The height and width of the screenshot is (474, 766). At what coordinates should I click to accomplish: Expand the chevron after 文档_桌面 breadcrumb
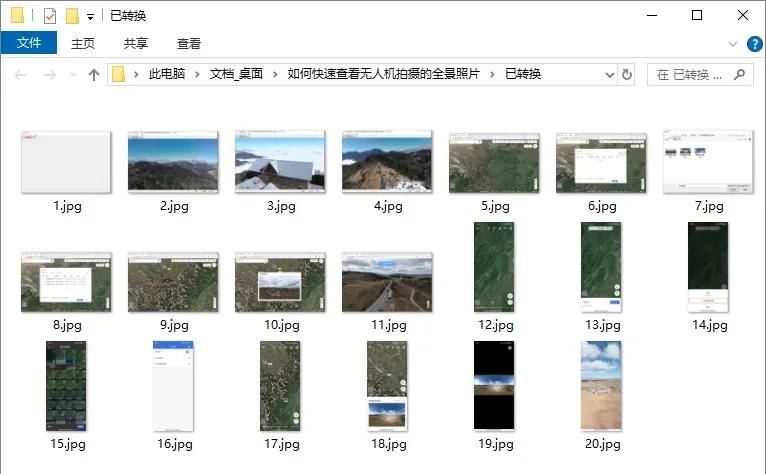pyautogui.click(x=275, y=74)
